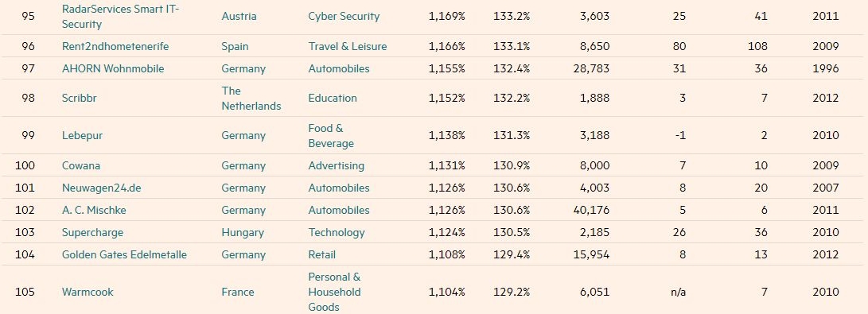Open the Scribbr company link
Viewport: 868px width, 314px height.
pyautogui.click(x=80, y=98)
